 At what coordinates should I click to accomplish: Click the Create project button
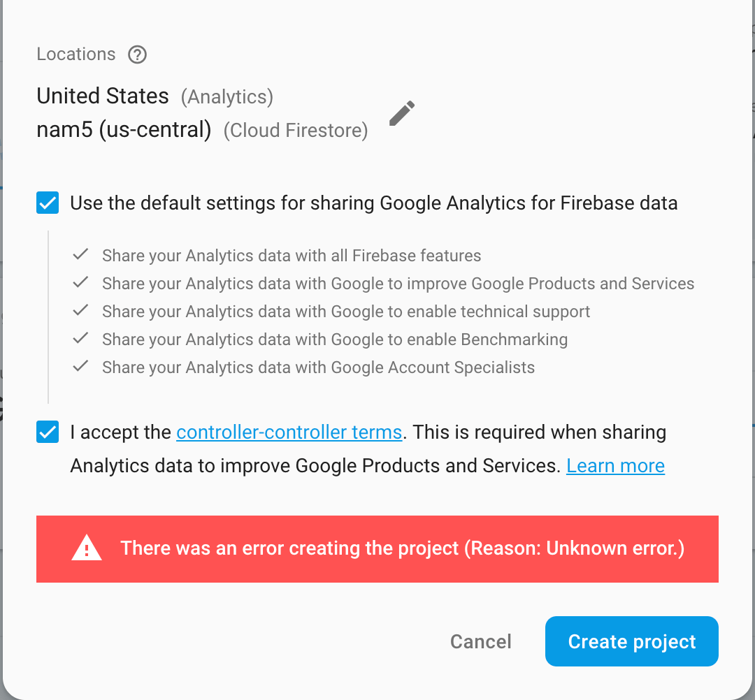tap(631, 641)
